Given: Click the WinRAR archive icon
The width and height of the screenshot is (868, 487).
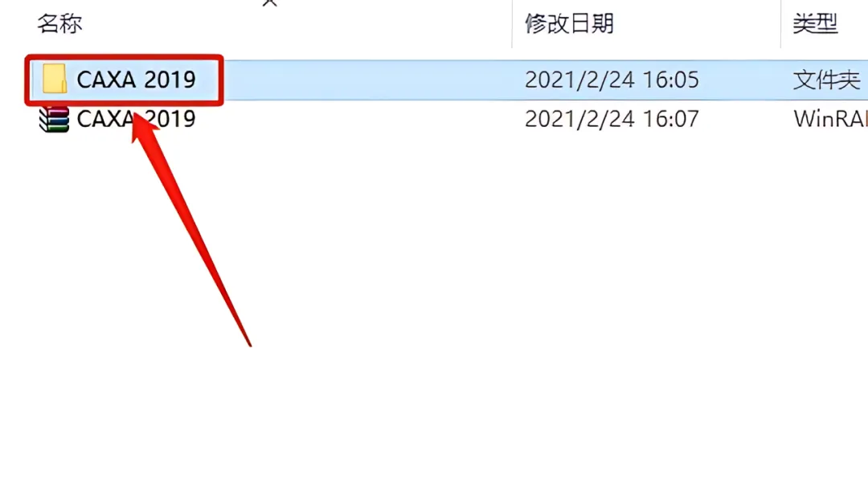Looking at the screenshot, I should [55, 119].
